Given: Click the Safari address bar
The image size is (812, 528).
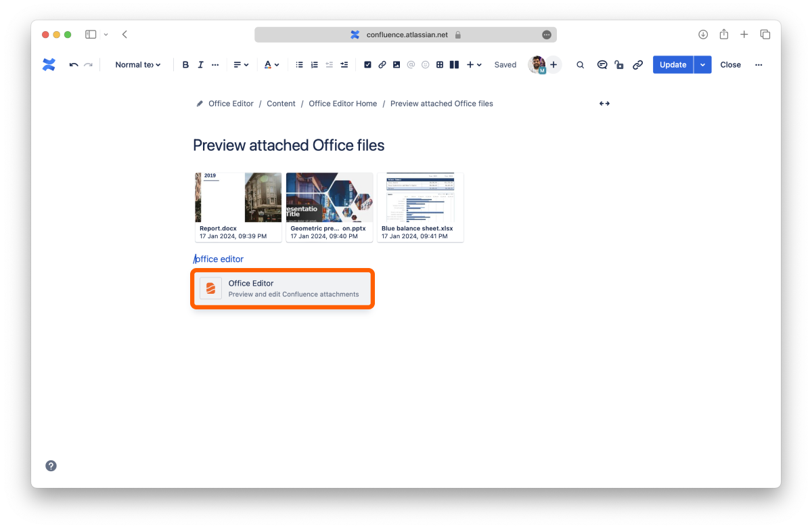Looking at the screenshot, I should [405, 35].
